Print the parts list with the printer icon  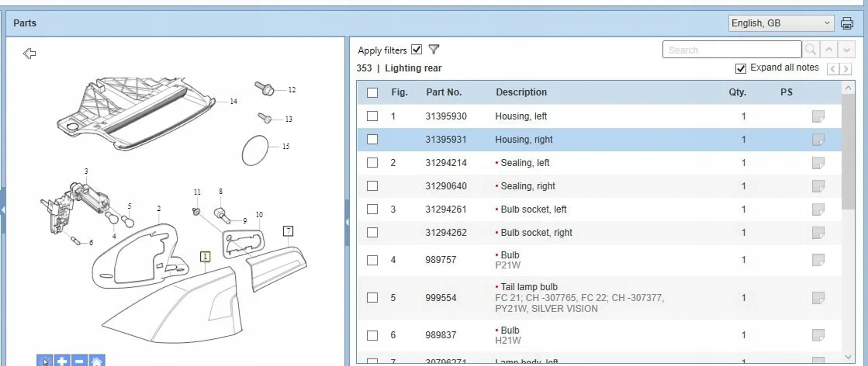point(847,23)
